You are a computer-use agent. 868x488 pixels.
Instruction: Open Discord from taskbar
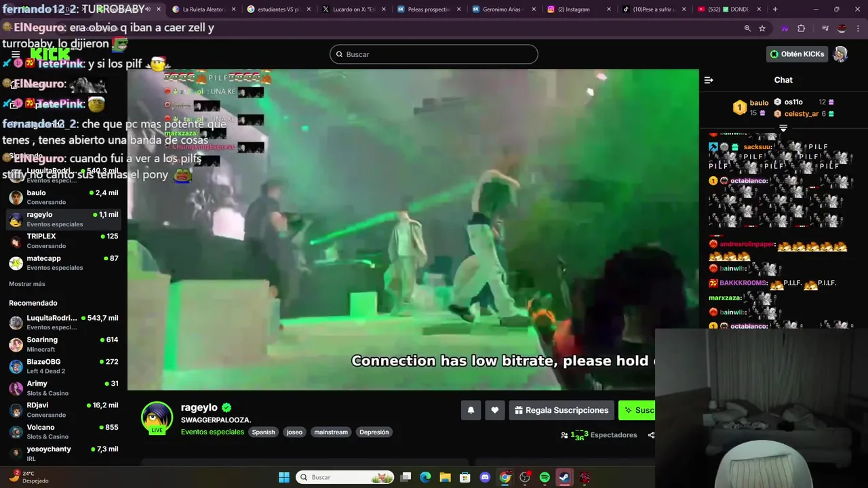point(485,477)
